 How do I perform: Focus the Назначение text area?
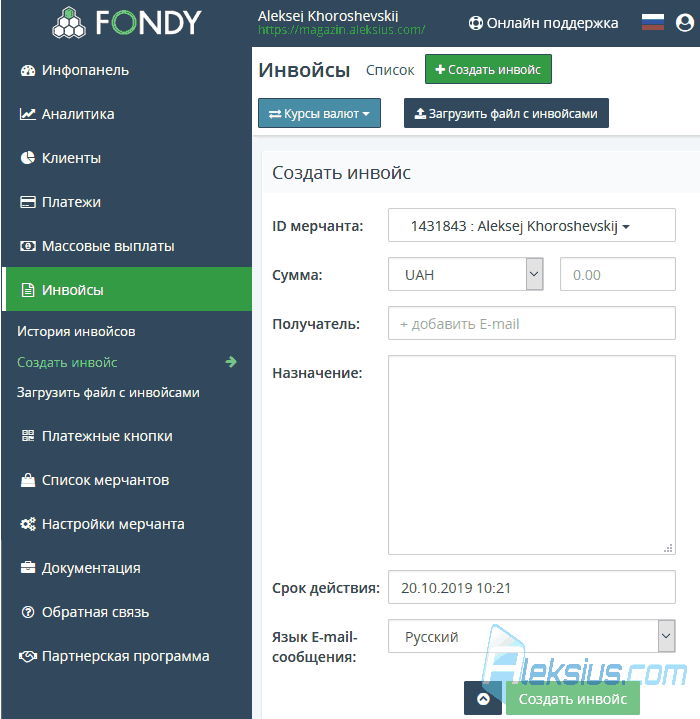click(x=532, y=455)
